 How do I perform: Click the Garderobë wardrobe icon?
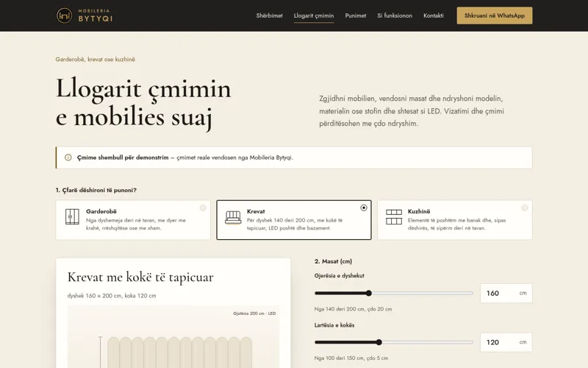(x=72, y=216)
